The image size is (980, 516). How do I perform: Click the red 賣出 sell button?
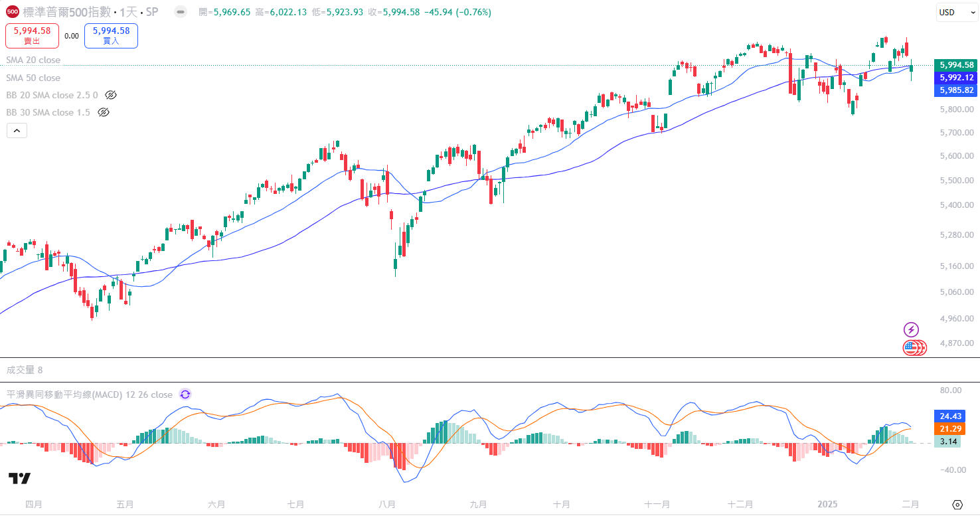coord(33,36)
